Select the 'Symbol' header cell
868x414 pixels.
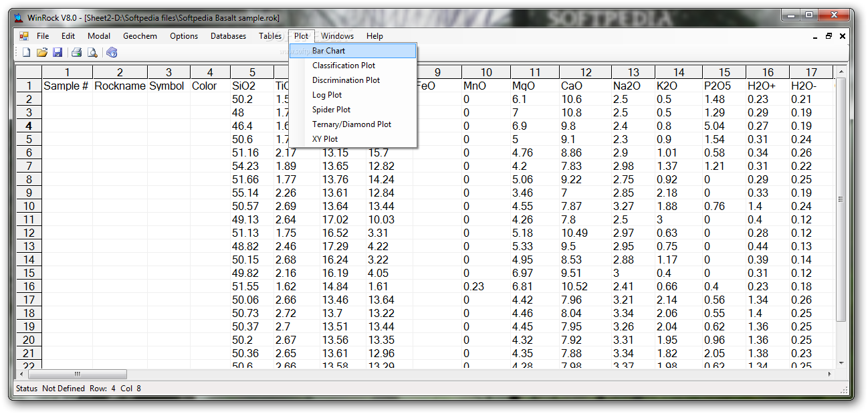coord(169,86)
